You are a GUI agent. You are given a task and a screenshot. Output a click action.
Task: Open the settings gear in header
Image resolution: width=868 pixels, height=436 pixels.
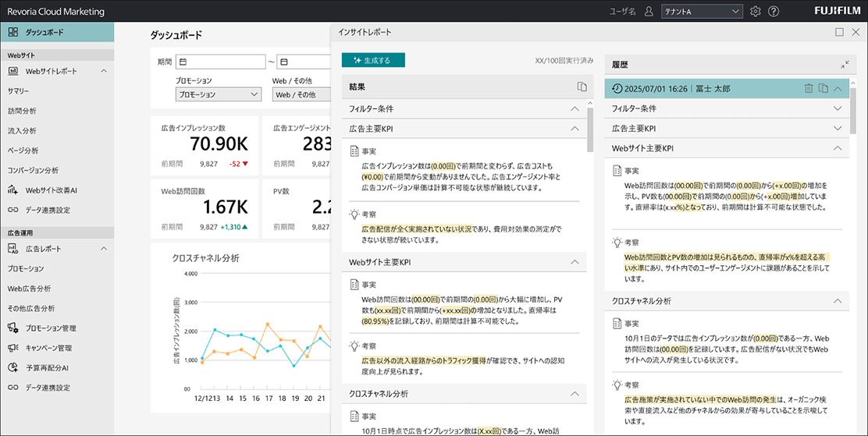point(755,12)
